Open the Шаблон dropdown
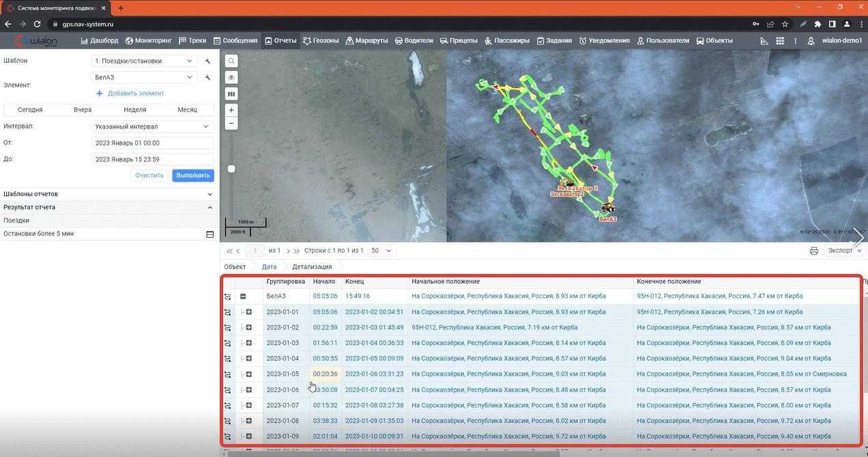This screenshot has width=868, height=457. (144, 61)
